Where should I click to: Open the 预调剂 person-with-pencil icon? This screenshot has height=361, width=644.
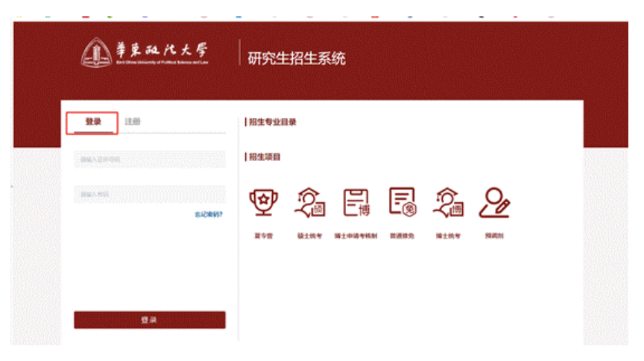coord(494,202)
